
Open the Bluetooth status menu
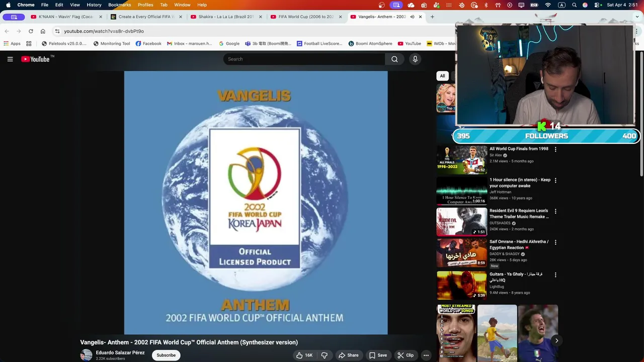(x=486, y=5)
